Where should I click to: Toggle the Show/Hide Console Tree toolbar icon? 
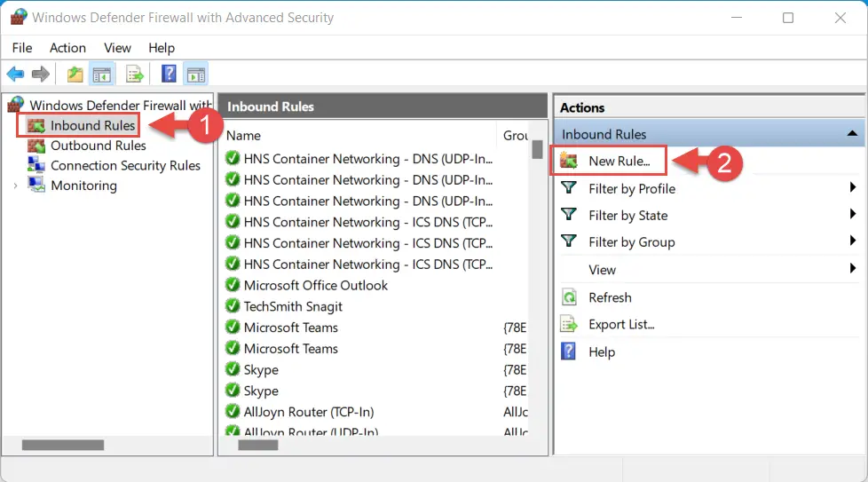pyautogui.click(x=102, y=74)
